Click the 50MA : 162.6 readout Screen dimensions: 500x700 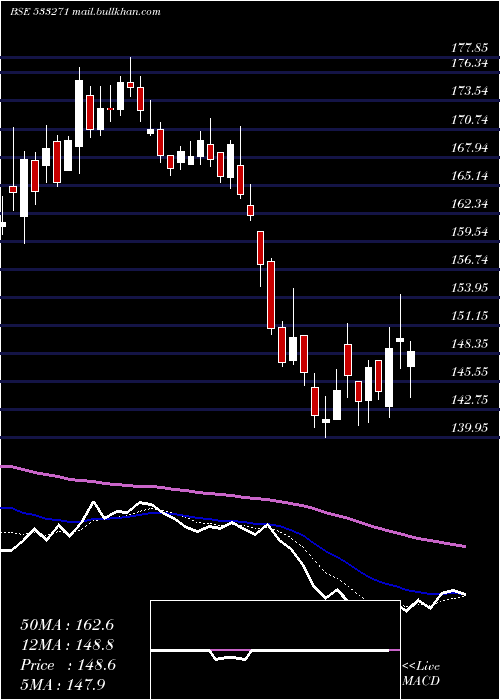tap(67, 625)
